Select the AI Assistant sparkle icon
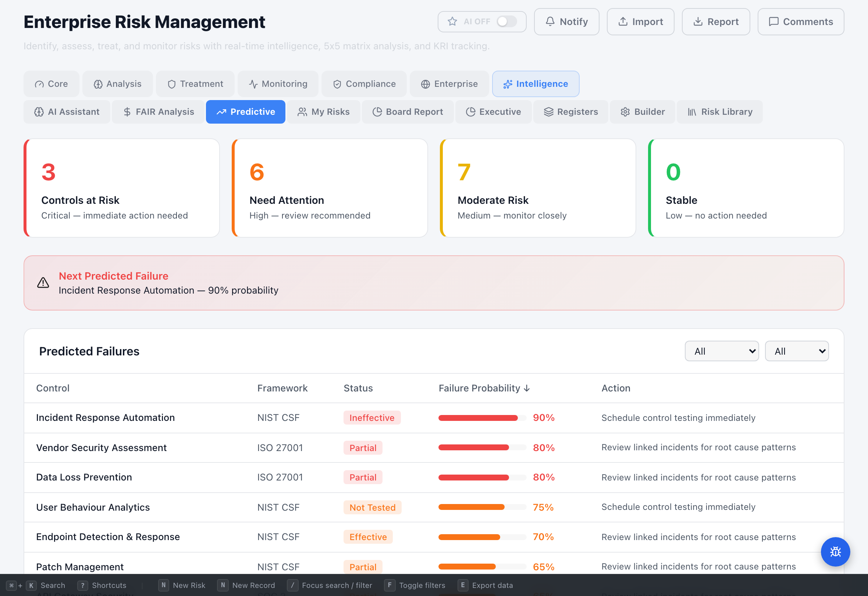The width and height of the screenshot is (868, 596). coord(39,112)
